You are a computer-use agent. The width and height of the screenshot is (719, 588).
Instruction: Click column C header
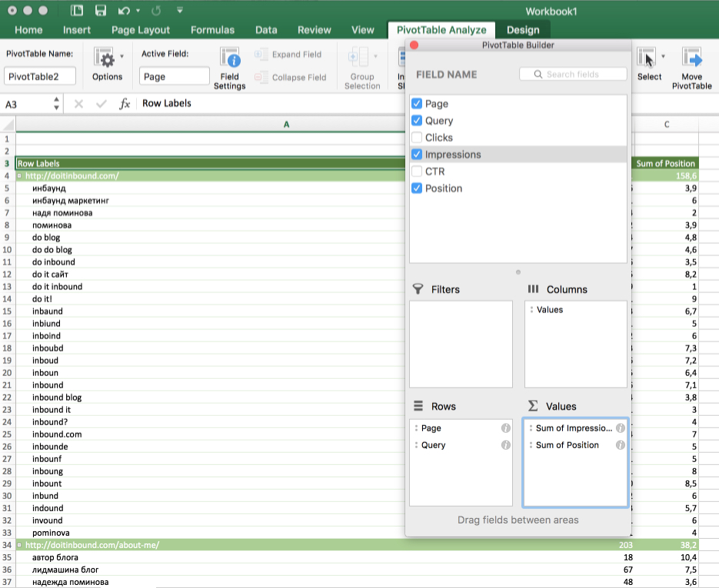click(666, 125)
